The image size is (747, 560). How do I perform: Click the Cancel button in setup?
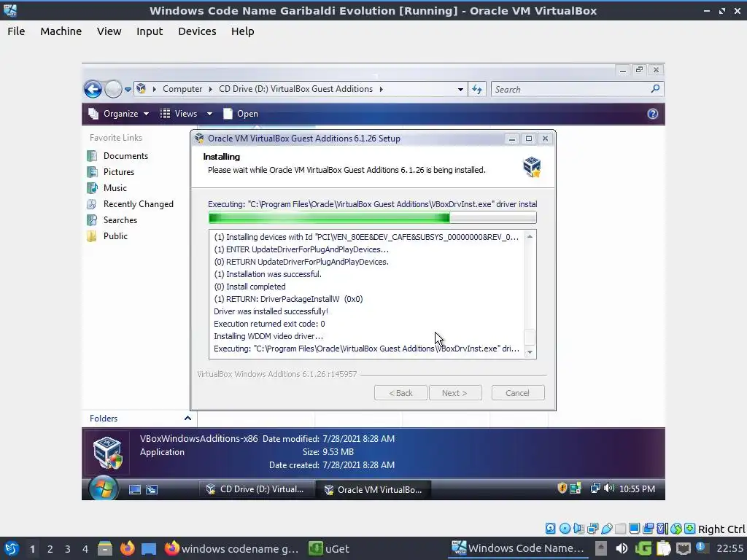point(518,393)
